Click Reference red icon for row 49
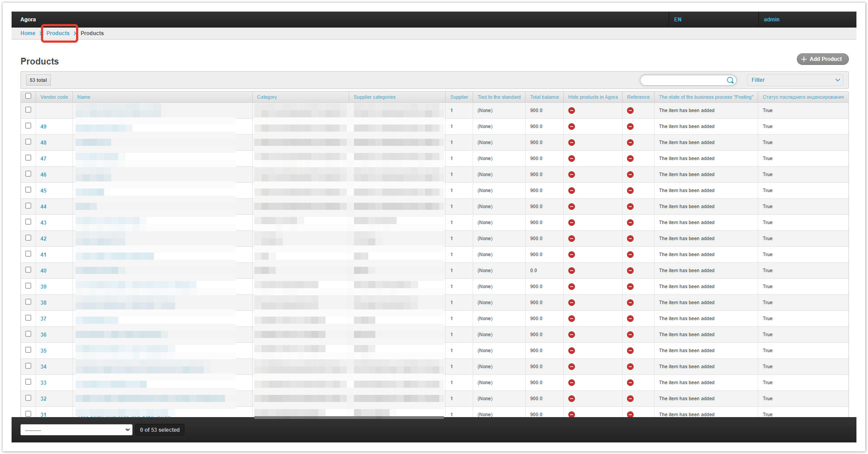This screenshot has height=454, width=868. 630,127
